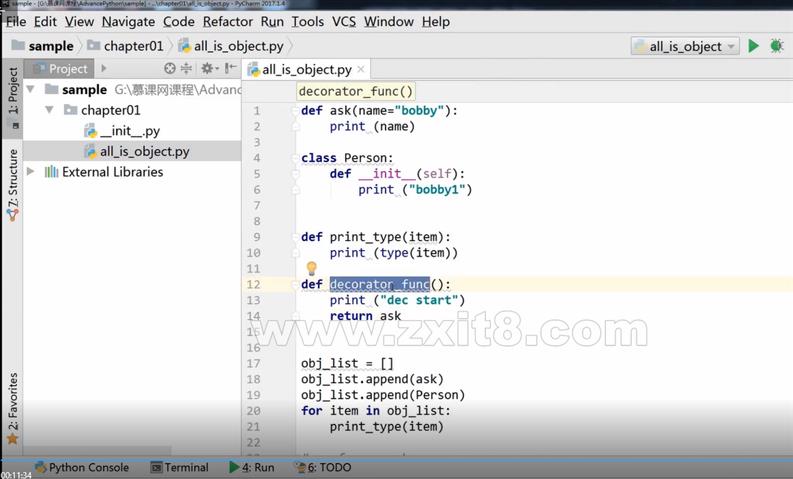Toggle the 1: Project side tool window

click(x=13, y=98)
